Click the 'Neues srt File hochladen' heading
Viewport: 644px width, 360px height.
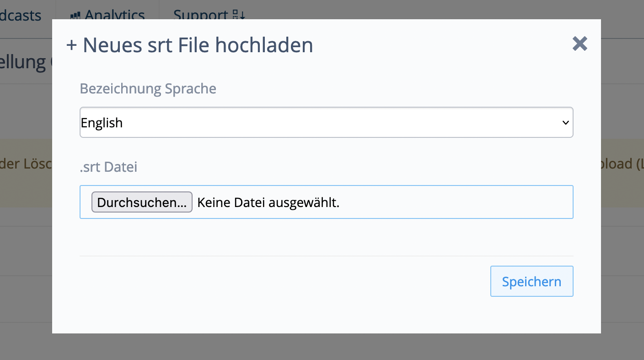click(x=198, y=46)
